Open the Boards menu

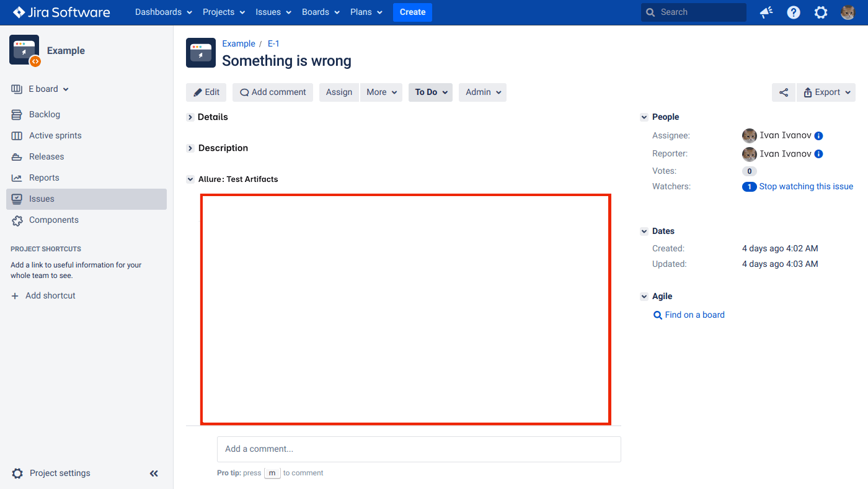[321, 12]
